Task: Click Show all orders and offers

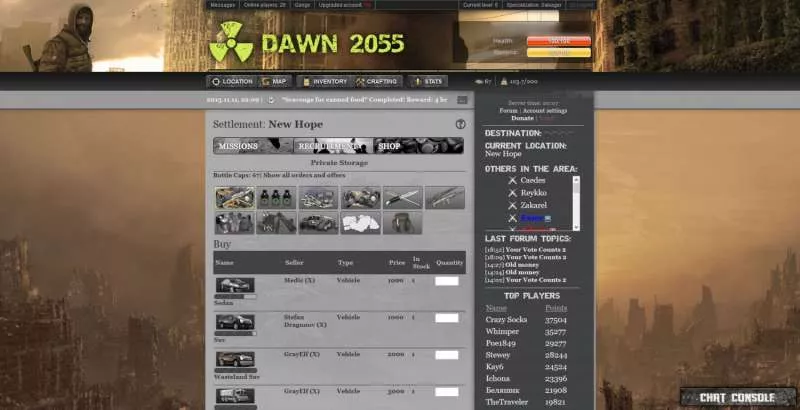Action: 304,175
